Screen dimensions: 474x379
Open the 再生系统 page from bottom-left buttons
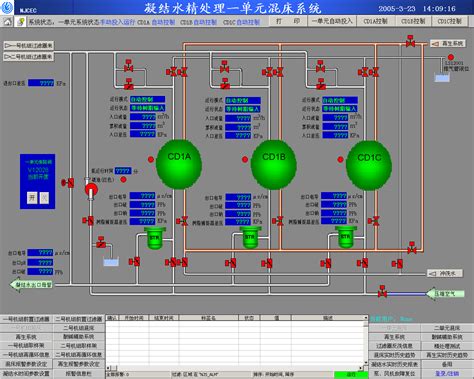click(26, 337)
